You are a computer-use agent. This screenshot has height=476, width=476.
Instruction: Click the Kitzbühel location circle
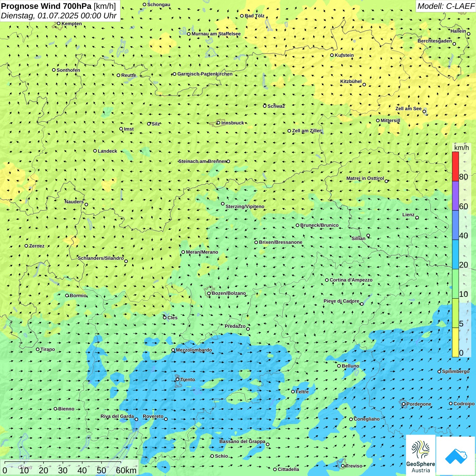364,85
